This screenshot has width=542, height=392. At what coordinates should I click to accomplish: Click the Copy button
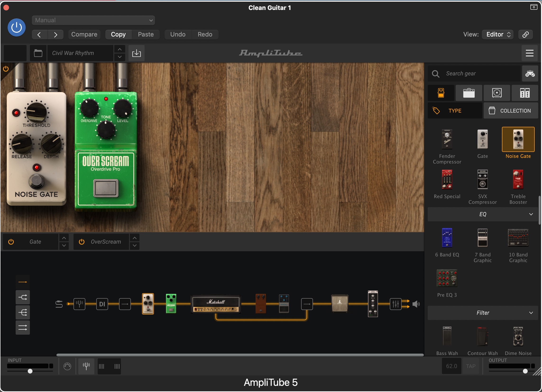pyautogui.click(x=118, y=35)
